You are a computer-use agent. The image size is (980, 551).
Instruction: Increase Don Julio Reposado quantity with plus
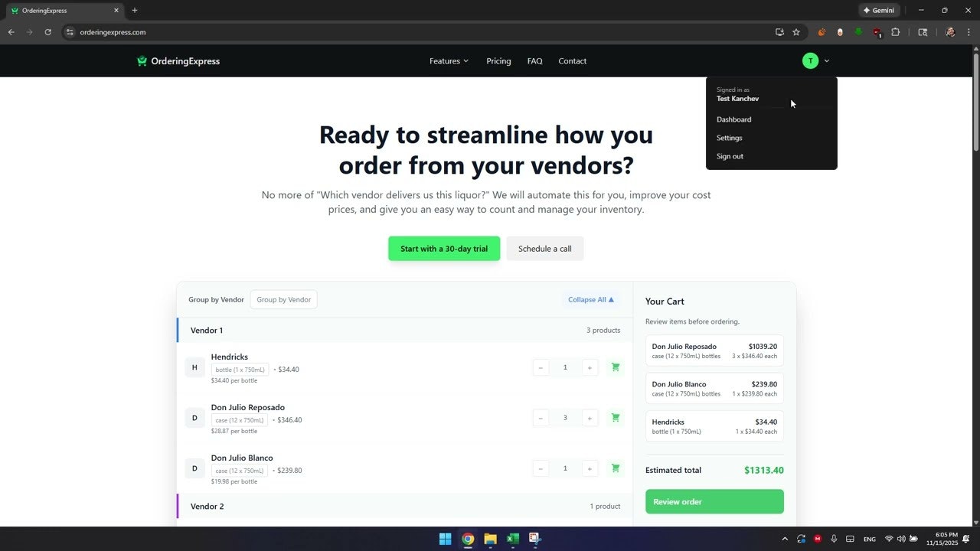tap(590, 418)
